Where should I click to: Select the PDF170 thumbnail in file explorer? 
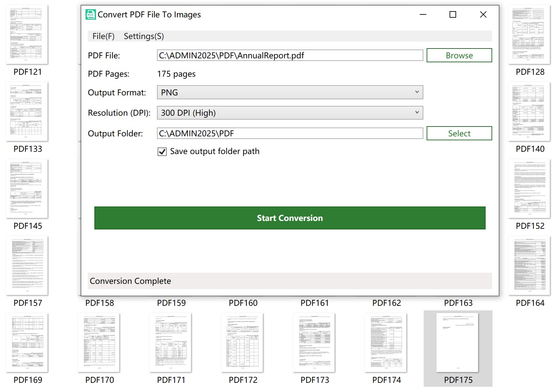[99, 343]
